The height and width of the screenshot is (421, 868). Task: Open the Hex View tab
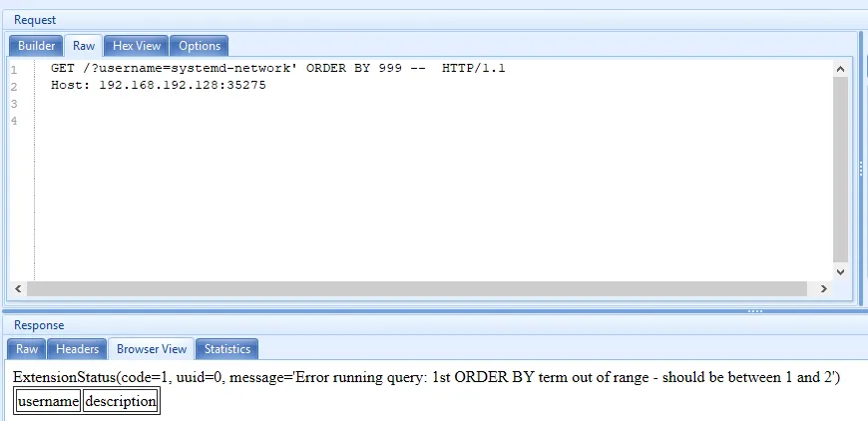[x=136, y=46]
